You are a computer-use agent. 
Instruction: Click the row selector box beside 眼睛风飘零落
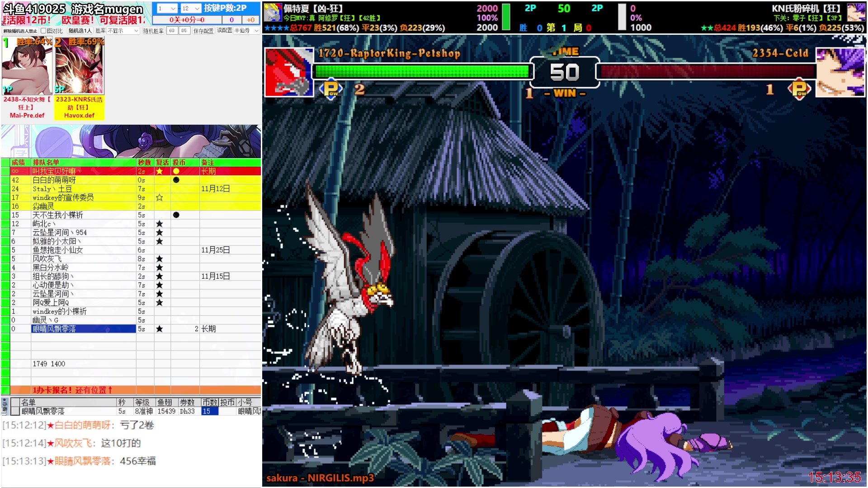(x=15, y=411)
